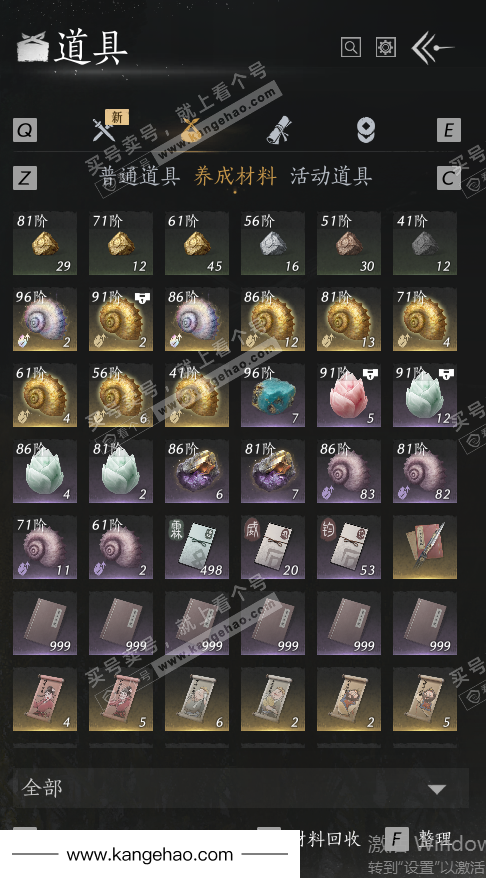Switch to 普通道具 tab
486x878 pixels.
pyautogui.click(x=140, y=176)
